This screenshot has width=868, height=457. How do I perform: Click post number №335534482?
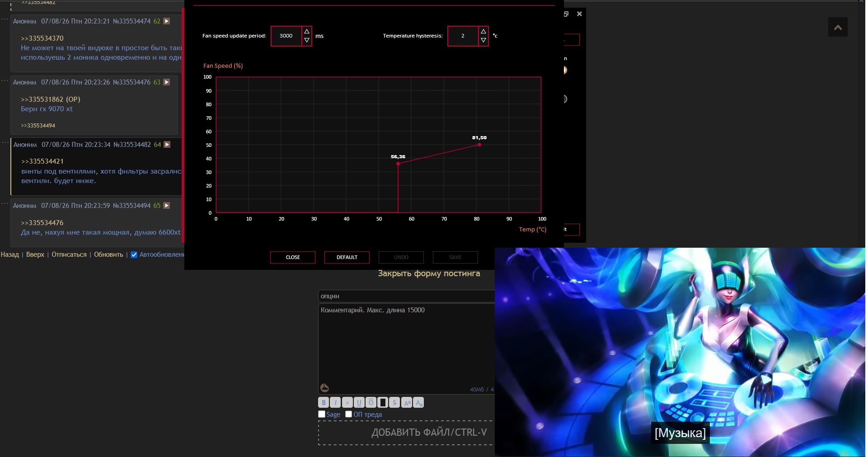pyautogui.click(x=132, y=145)
